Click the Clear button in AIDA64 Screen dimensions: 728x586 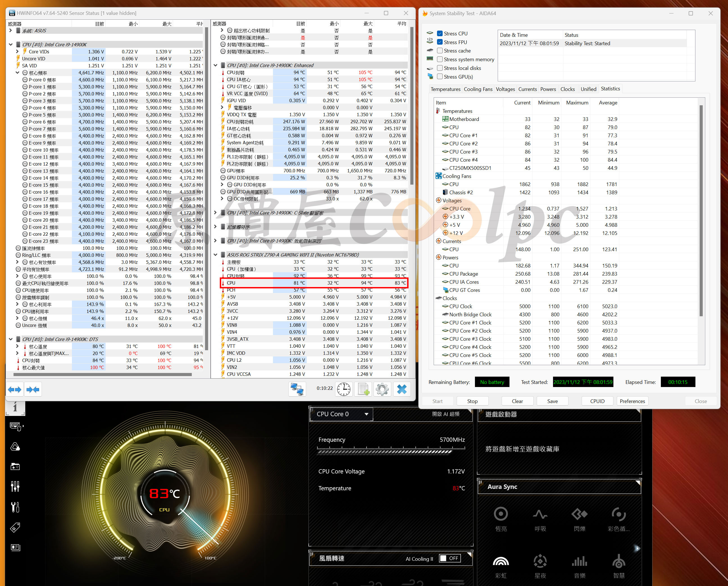point(517,401)
